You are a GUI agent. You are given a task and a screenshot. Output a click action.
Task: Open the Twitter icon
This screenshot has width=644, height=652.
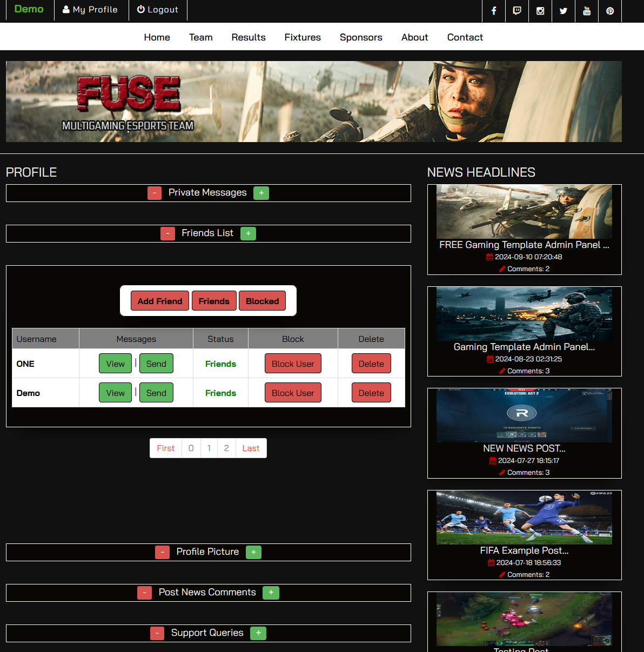[563, 11]
